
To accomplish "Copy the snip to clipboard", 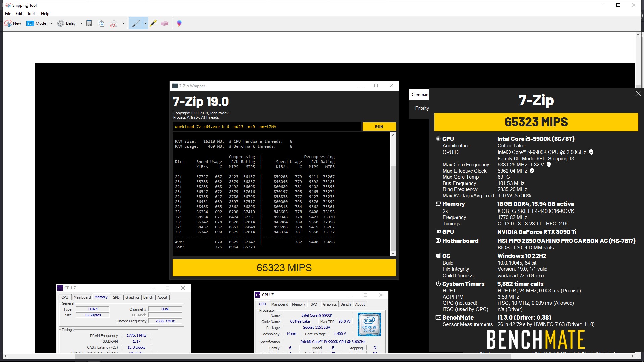I will (101, 23).
